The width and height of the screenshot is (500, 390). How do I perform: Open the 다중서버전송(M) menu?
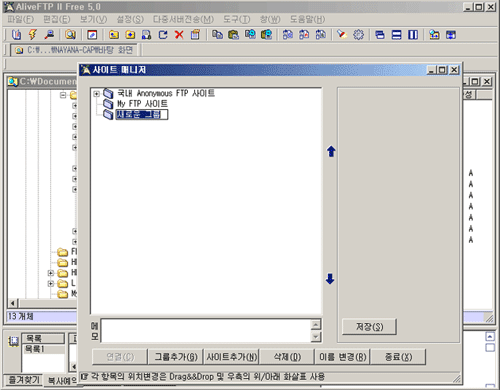pyautogui.click(x=183, y=19)
